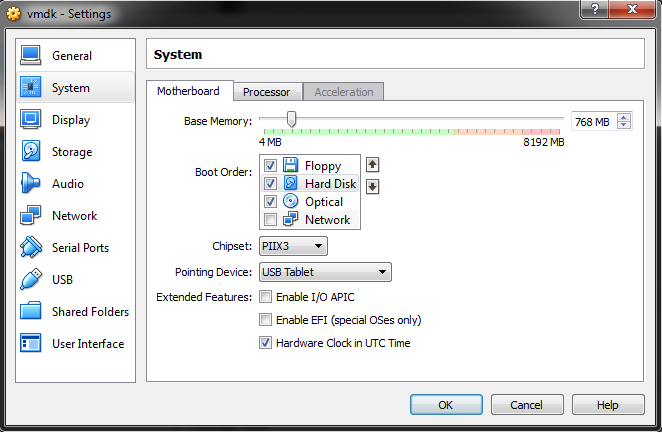
Task: Select the Storage disk icon
Action: coord(31,152)
